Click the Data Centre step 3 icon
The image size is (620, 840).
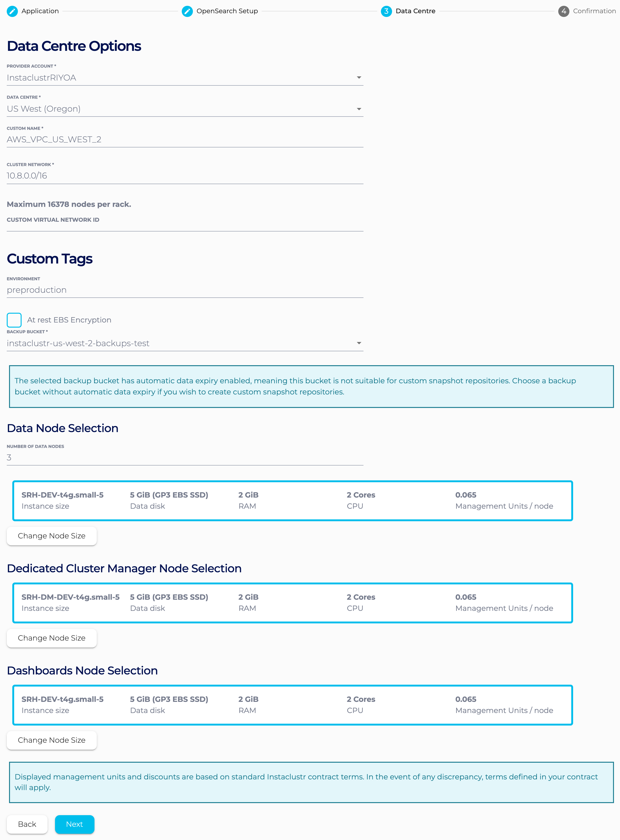[x=386, y=11]
